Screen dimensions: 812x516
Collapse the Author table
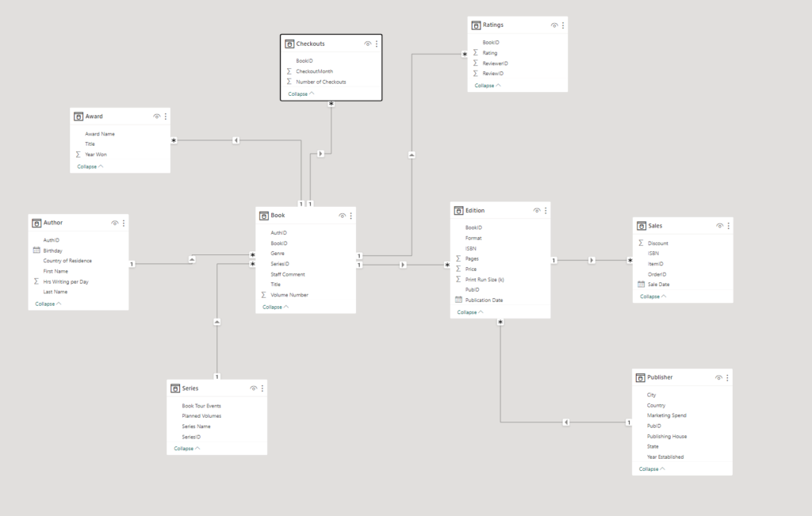(x=48, y=304)
